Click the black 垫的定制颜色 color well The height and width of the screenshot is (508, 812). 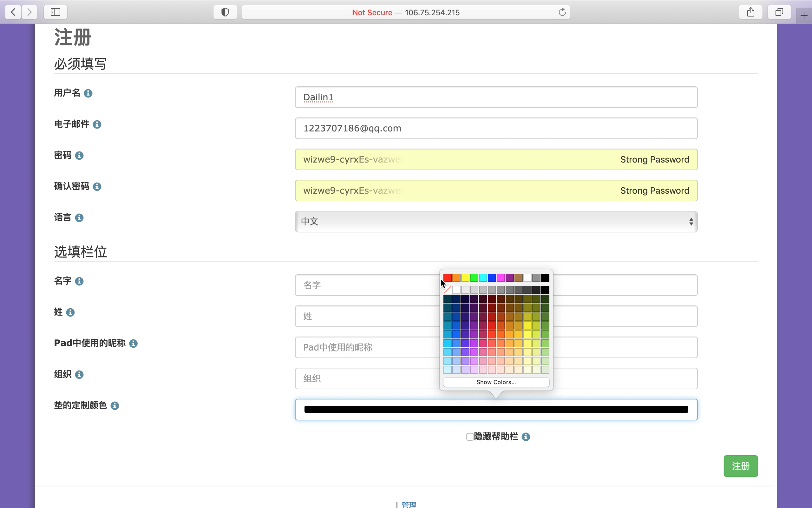pos(496,410)
